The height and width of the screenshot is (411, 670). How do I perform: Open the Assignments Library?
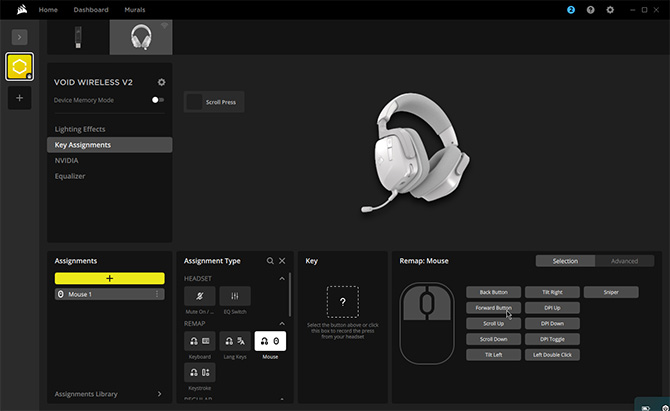[x=108, y=394]
